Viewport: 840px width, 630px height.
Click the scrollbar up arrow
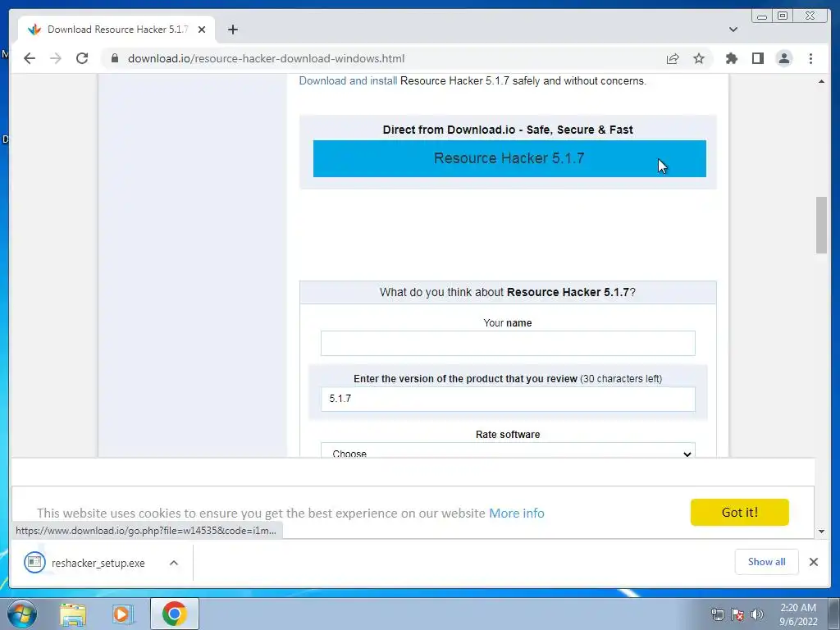point(821,81)
